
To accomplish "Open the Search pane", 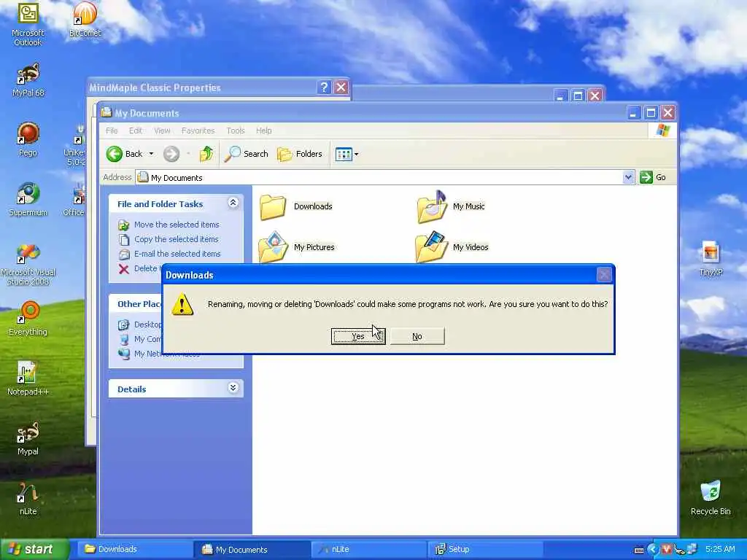I will (x=246, y=154).
